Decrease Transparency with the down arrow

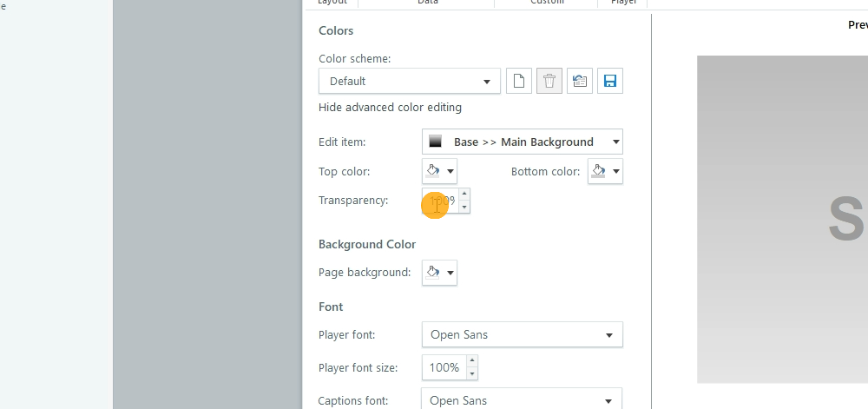(464, 207)
